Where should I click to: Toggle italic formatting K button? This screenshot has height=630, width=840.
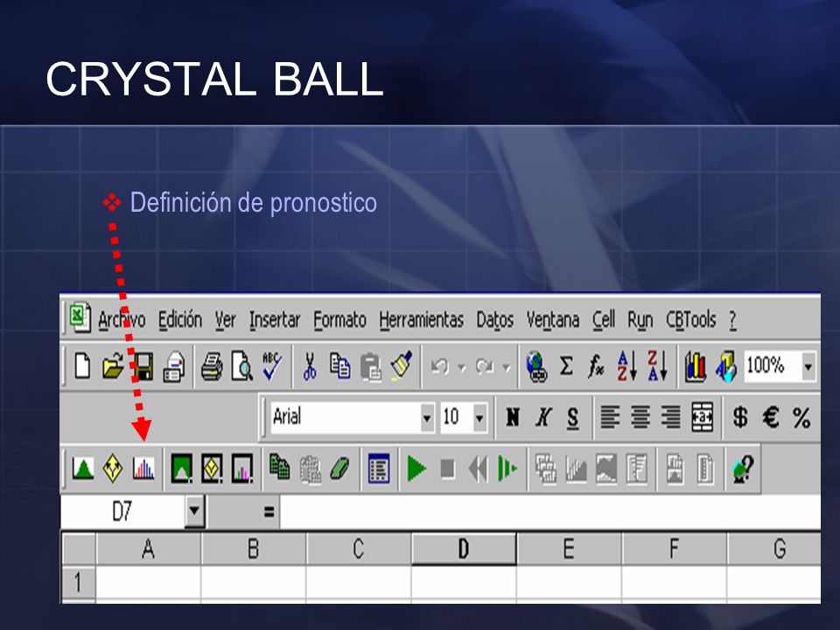543,416
